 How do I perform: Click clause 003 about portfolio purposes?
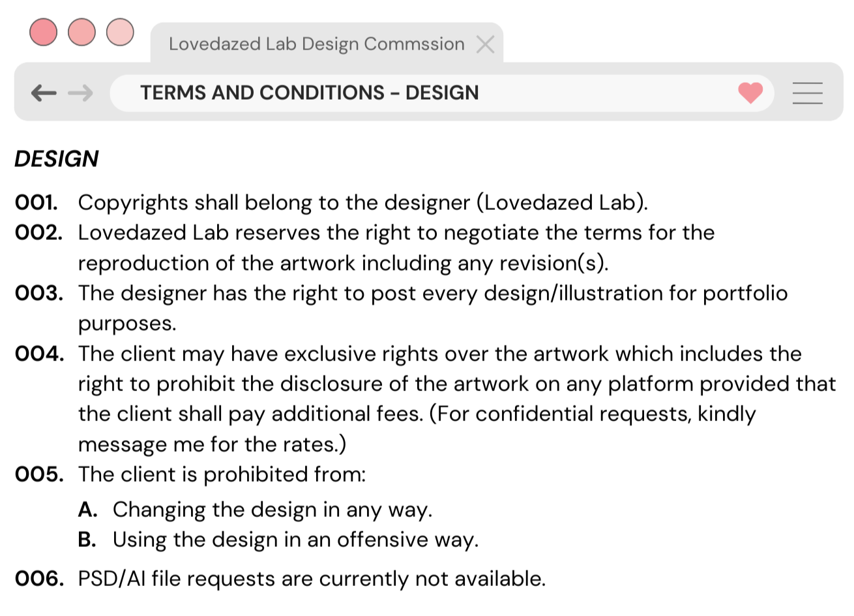pos(401,308)
